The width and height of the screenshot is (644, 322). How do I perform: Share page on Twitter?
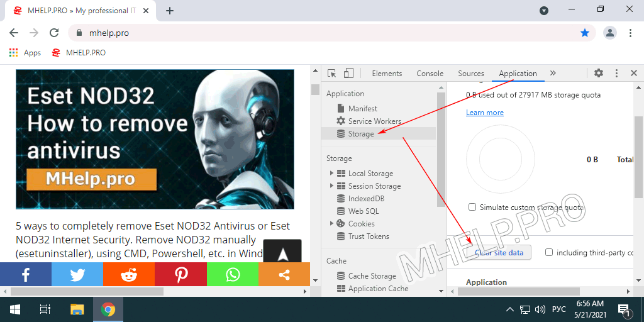pyautogui.click(x=77, y=274)
